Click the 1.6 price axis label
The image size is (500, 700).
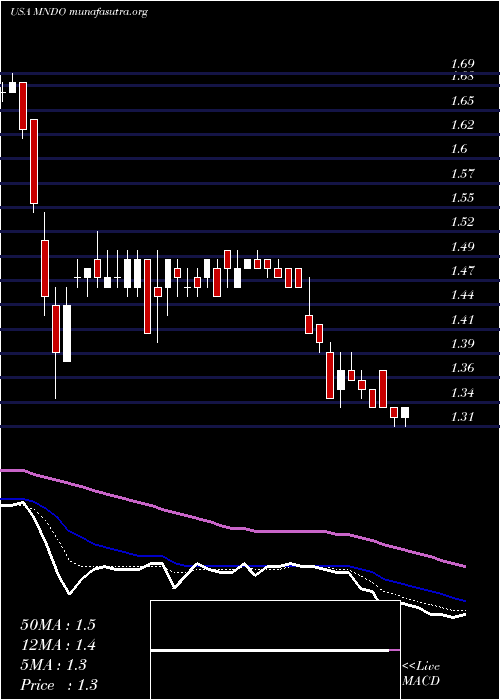click(x=458, y=149)
